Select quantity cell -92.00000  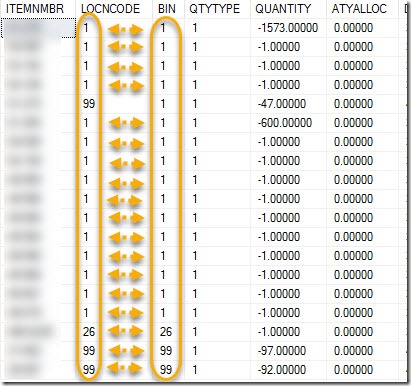282,370
